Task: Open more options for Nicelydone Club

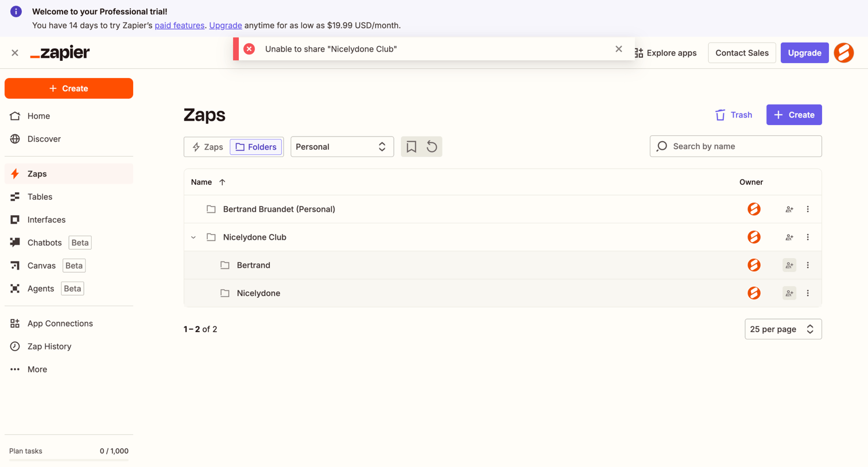Action: 808,238
